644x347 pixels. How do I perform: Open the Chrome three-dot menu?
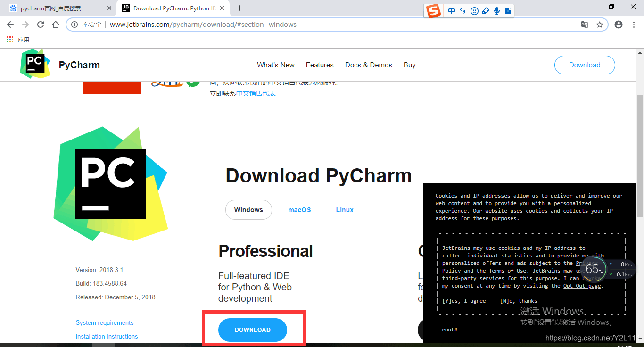(x=634, y=25)
